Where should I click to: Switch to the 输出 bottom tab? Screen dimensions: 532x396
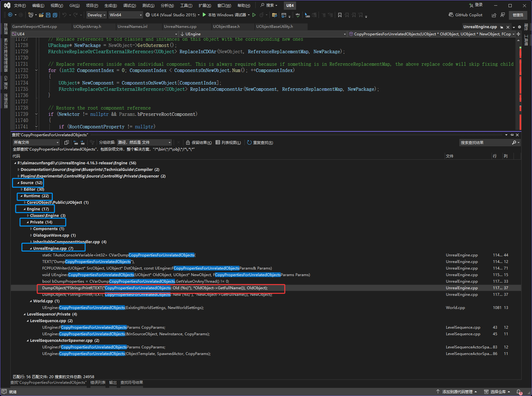(x=113, y=383)
